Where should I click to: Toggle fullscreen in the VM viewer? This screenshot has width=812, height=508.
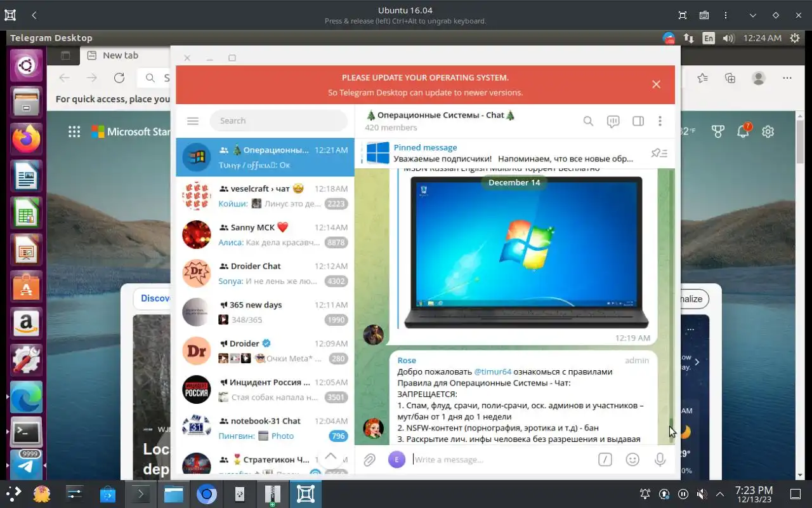point(683,15)
